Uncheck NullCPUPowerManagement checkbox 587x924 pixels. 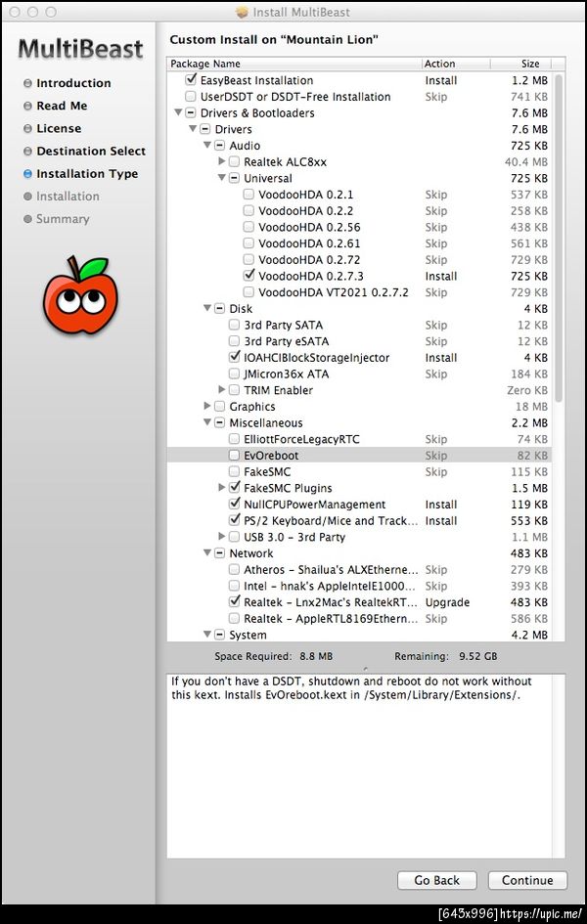234,504
